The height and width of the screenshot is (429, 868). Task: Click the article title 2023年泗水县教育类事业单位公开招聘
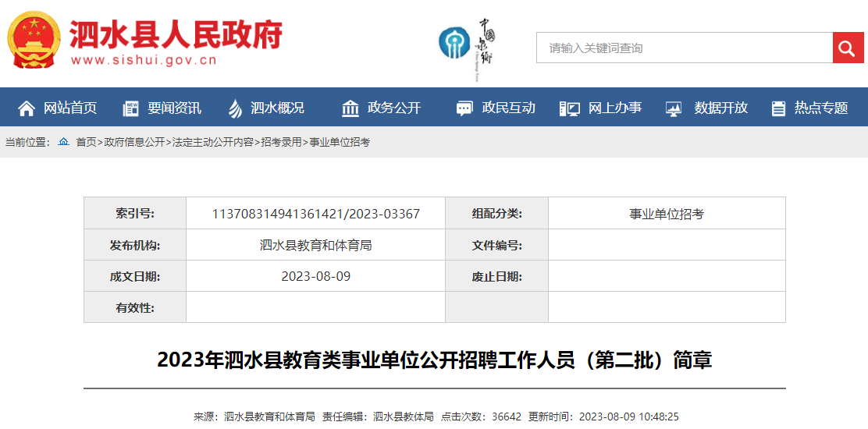pos(435,360)
